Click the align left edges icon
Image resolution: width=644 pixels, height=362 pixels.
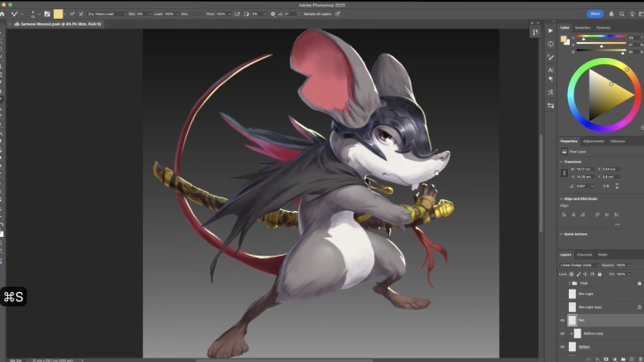coord(563,215)
